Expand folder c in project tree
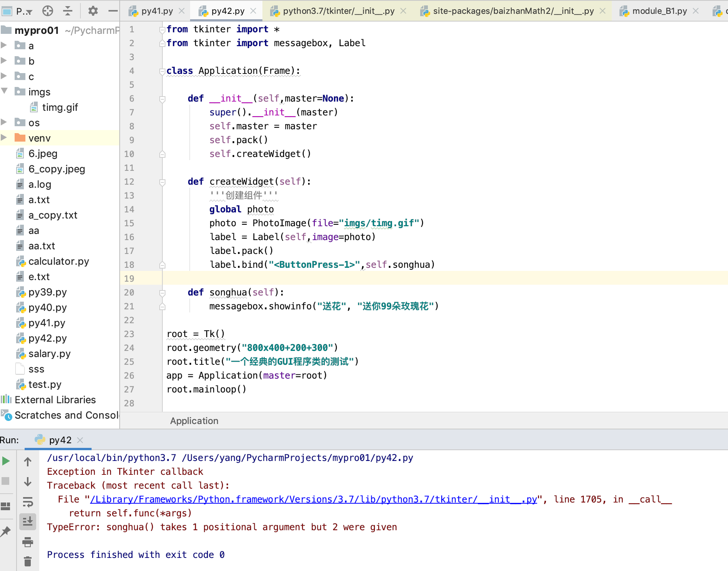The width and height of the screenshot is (728, 571). [x=4, y=76]
